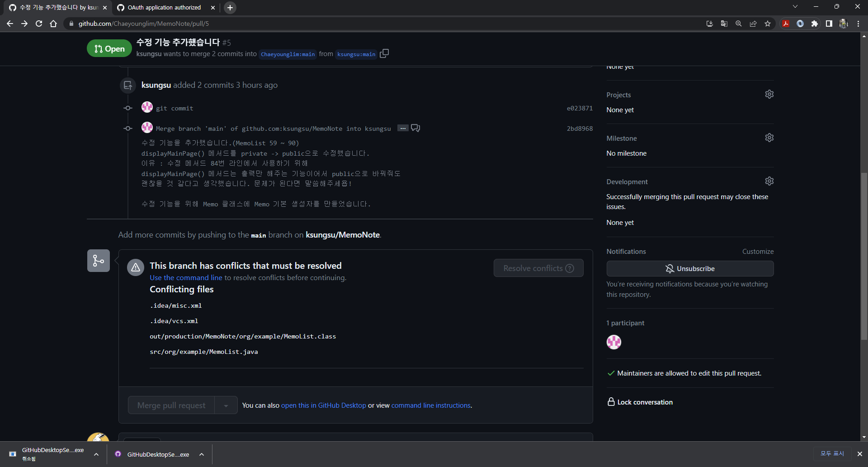This screenshot has height=467, width=868.
Task: Open second GitHubDesktopSe...exe download
Action: (158, 454)
